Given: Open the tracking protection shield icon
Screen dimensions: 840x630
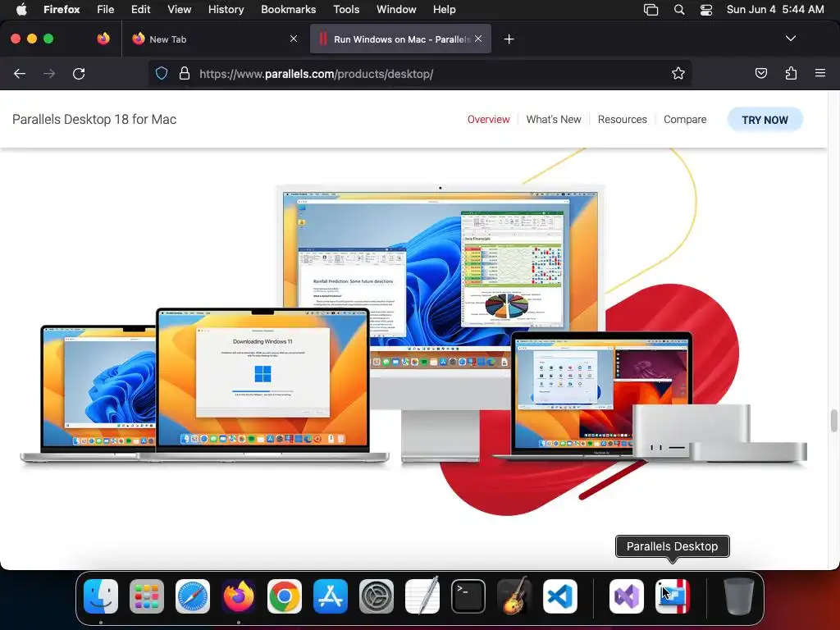Looking at the screenshot, I should (162, 73).
